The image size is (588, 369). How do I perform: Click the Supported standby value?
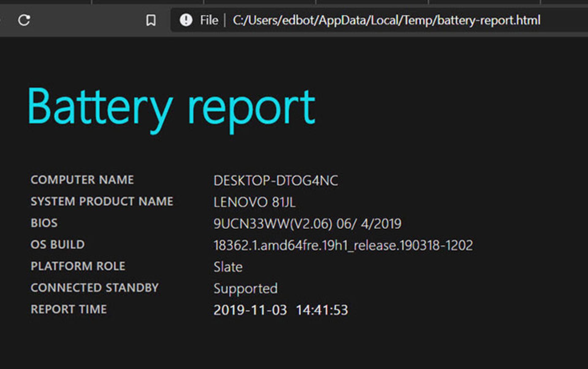pyautogui.click(x=246, y=289)
